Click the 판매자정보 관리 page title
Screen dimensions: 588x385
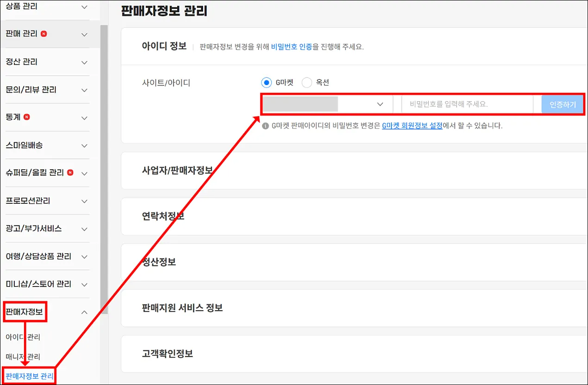pyautogui.click(x=164, y=10)
